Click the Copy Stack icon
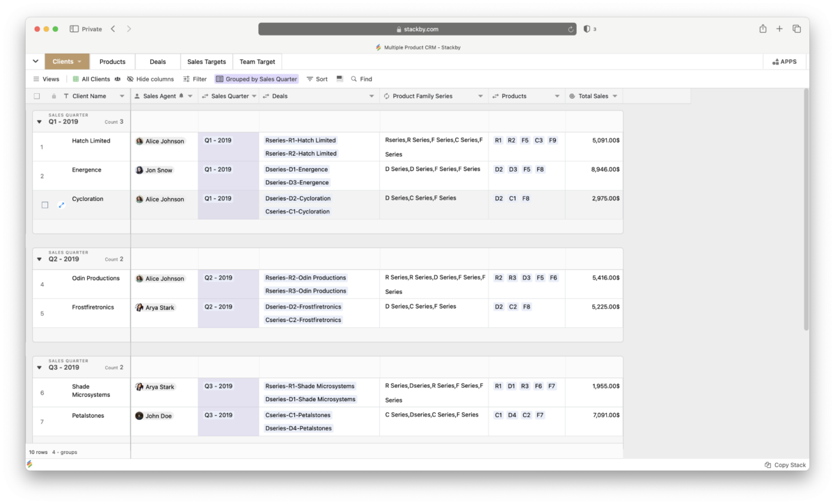The image size is (835, 504). [x=768, y=465]
